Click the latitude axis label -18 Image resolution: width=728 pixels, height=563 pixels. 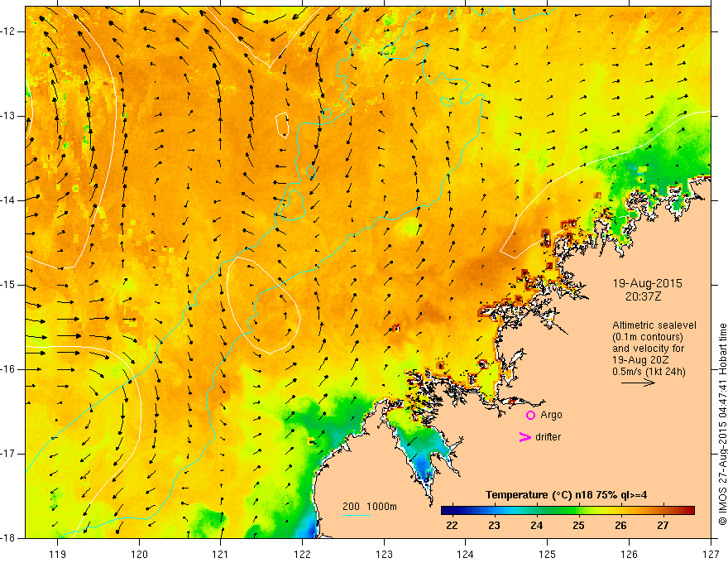(8, 538)
